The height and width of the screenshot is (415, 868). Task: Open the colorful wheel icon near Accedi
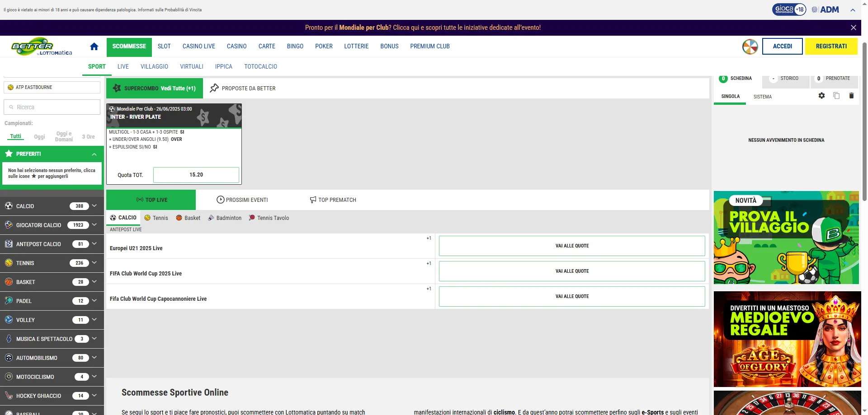(x=750, y=47)
